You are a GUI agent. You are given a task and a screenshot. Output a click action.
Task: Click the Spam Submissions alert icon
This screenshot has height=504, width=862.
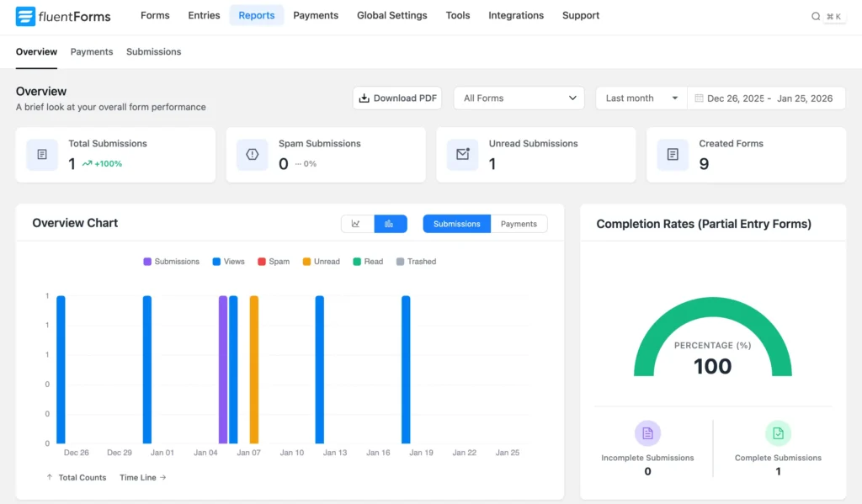(x=253, y=154)
